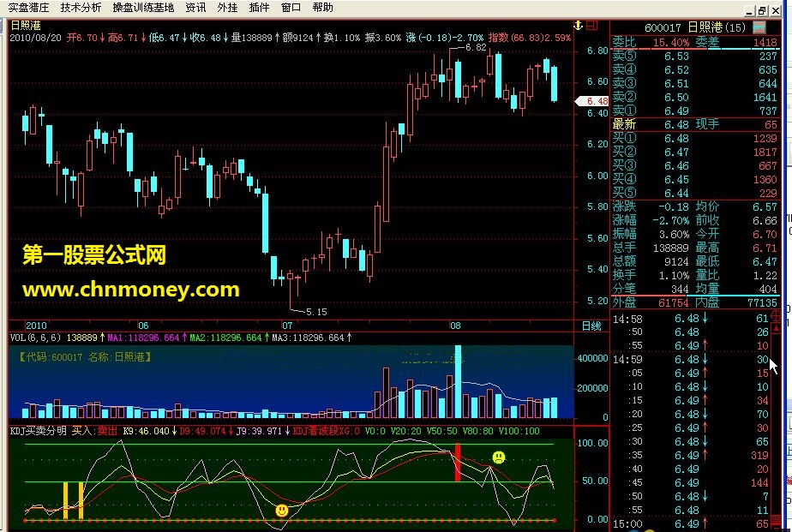Open the 外挂 menu
The width and height of the screenshot is (792, 532).
227,8
